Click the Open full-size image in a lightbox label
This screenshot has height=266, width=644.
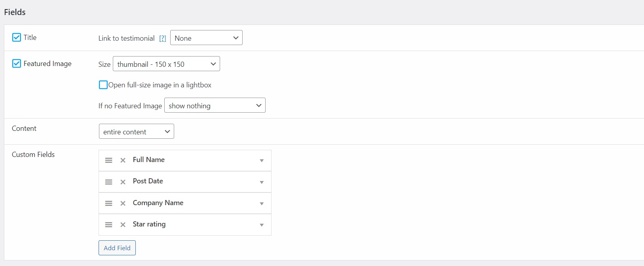[160, 85]
